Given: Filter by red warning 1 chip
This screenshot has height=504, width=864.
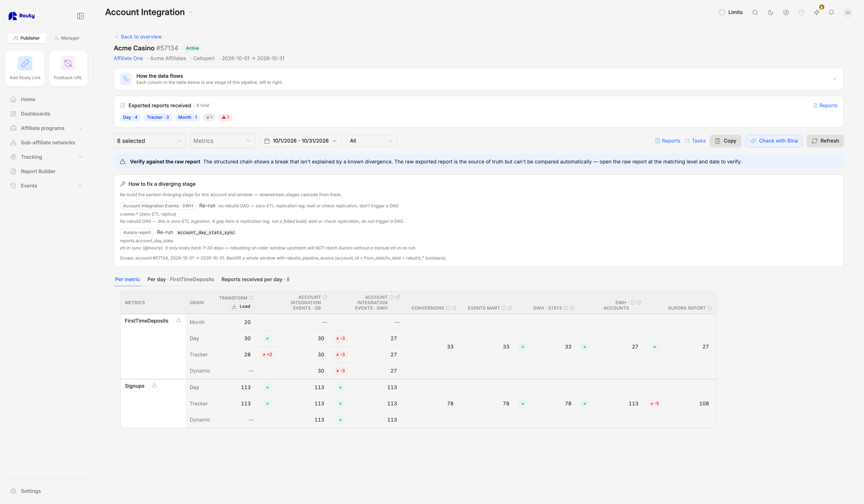Looking at the screenshot, I should click(225, 117).
